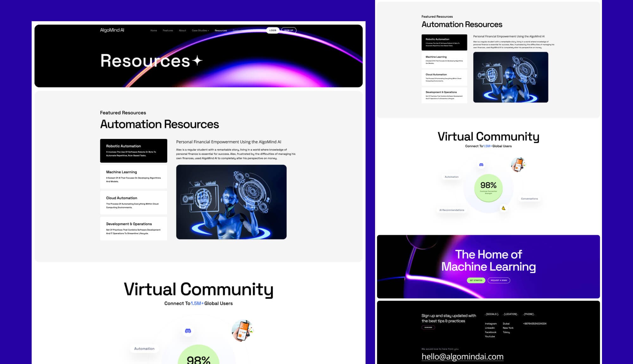Click the 98% Customer Connection Strength circle
The height and width of the screenshot is (364, 633).
pos(488,188)
